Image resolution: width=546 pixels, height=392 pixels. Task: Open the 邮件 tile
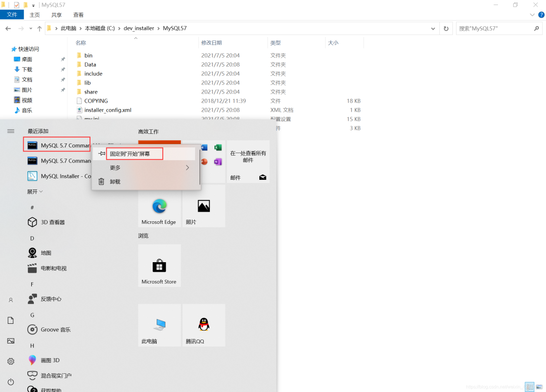(x=248, y=161)
